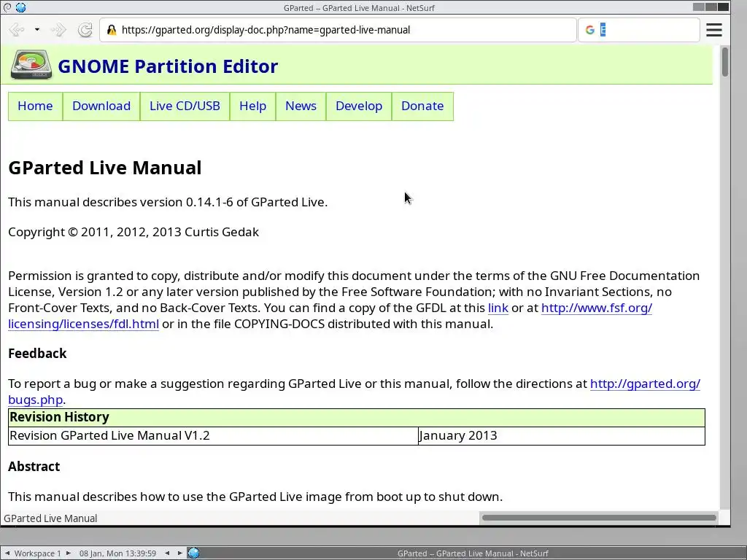The width and height of the screenshot is (747, 560).
Task: Click the version 0.14.1-6 sentence
Action: click(x=168, y=202)
